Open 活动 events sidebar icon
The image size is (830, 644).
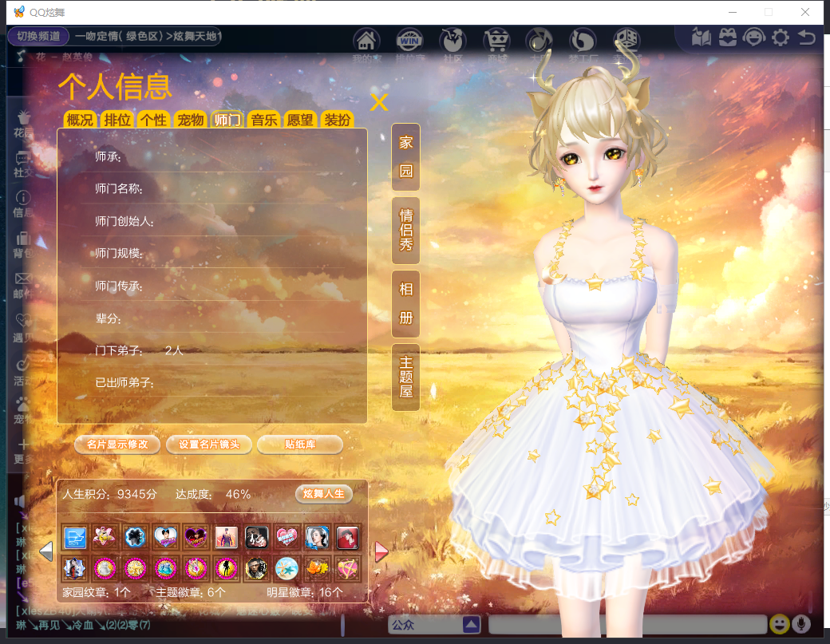23,372
